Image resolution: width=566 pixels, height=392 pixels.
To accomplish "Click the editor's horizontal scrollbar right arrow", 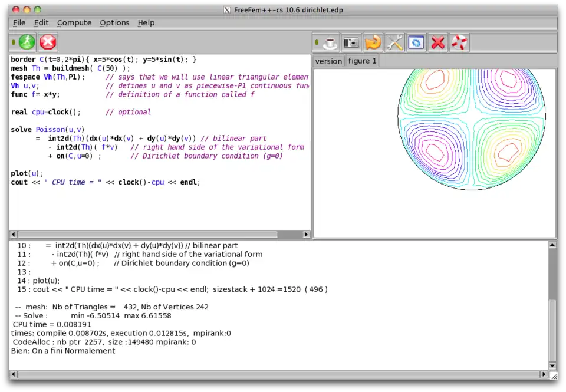I will [x=305, y=234].
